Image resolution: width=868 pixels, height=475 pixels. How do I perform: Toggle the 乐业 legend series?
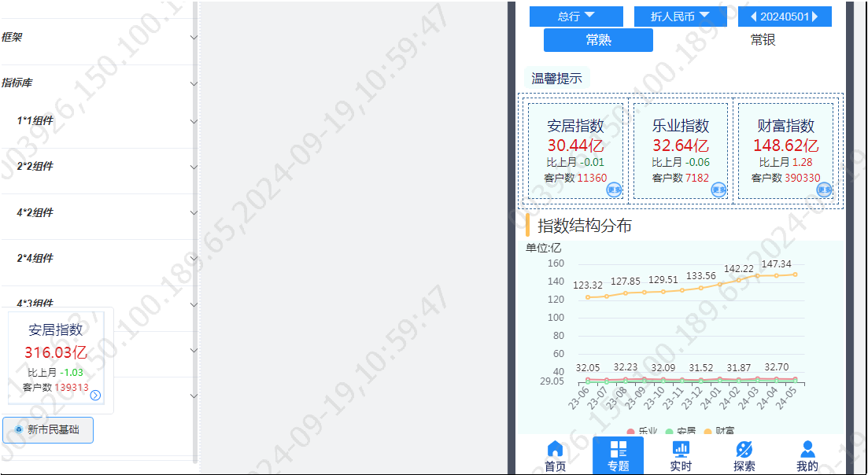click(x=641, y=431)
